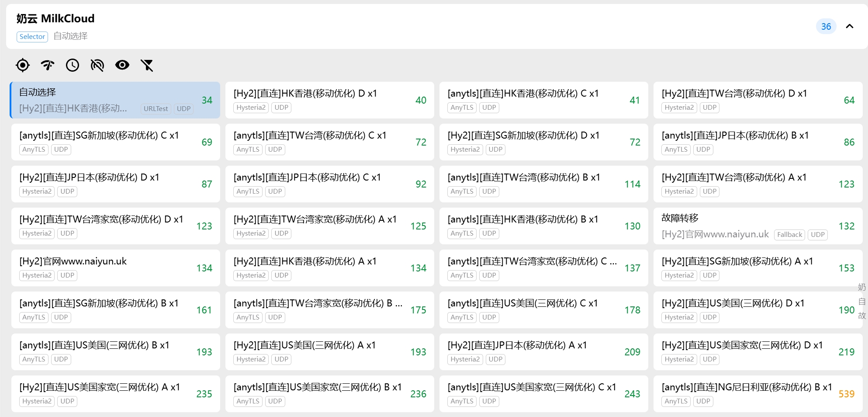Test delay 34 on 自动选择 card

pos(207,100)
